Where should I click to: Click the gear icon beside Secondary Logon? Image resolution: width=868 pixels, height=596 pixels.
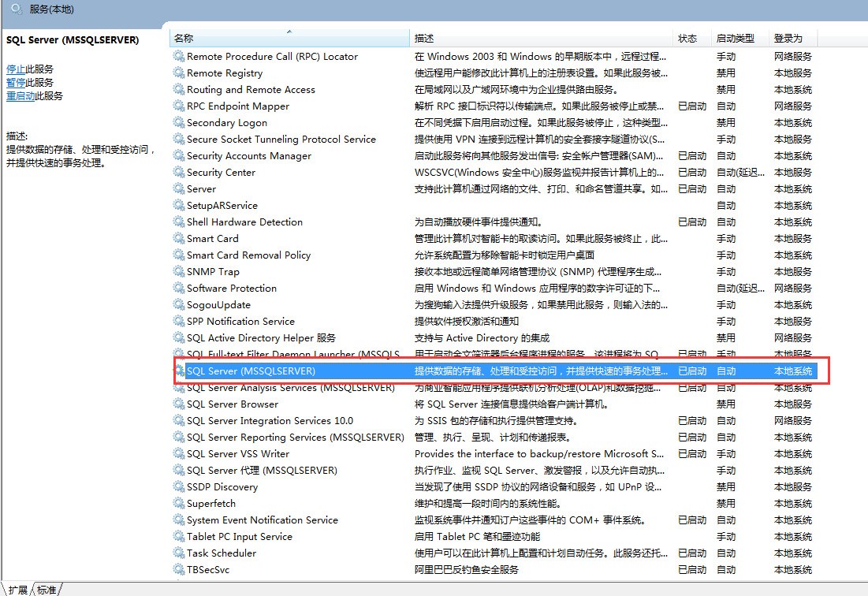178,122
